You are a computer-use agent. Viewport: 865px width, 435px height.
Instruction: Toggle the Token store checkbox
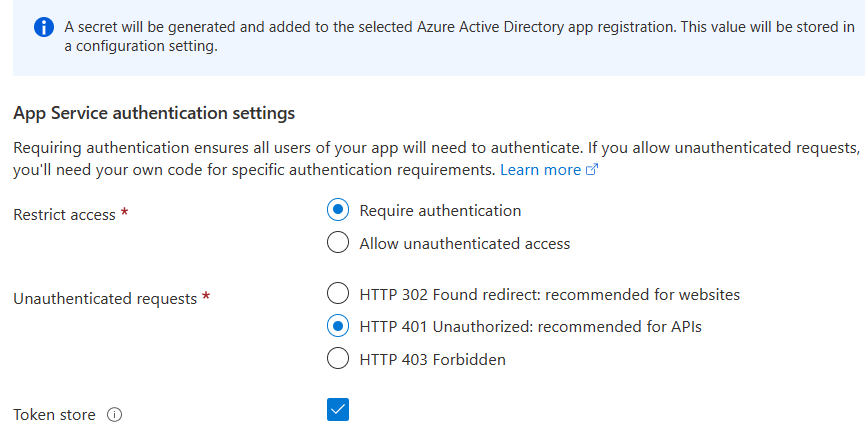[338, 409]
